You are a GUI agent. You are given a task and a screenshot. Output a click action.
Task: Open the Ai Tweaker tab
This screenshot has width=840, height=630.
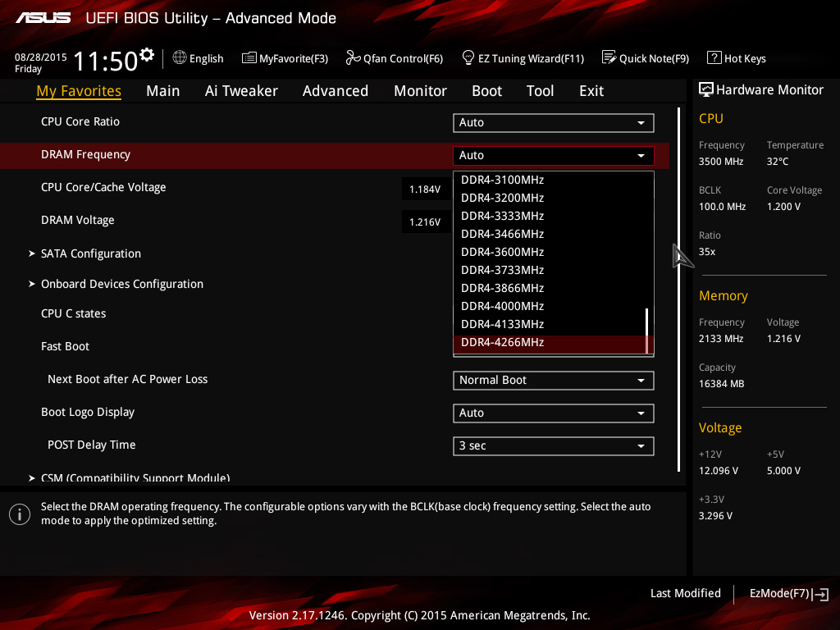pos(241,91)
